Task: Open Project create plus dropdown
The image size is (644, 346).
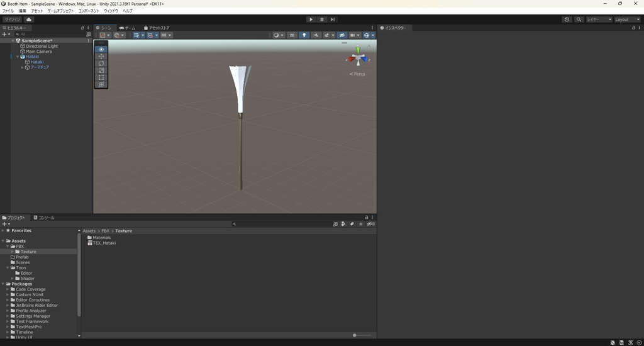Action: click(x=6, y=224)
